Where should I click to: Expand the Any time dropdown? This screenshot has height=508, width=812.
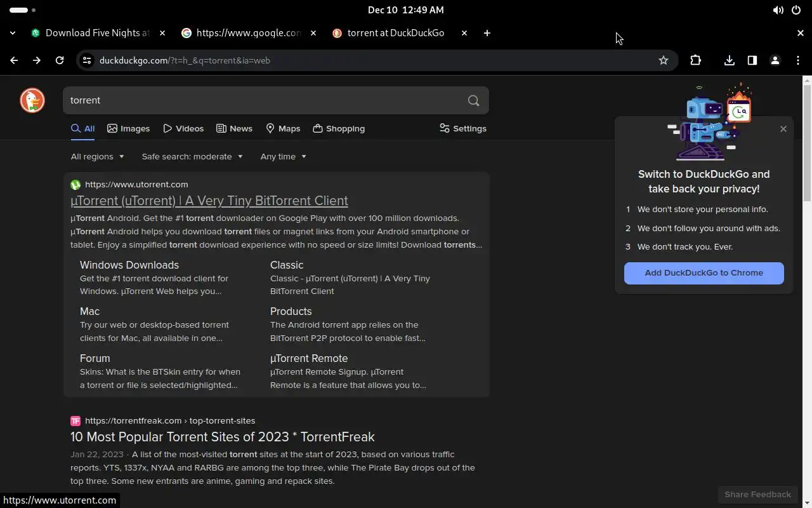[x=284, y=156]
